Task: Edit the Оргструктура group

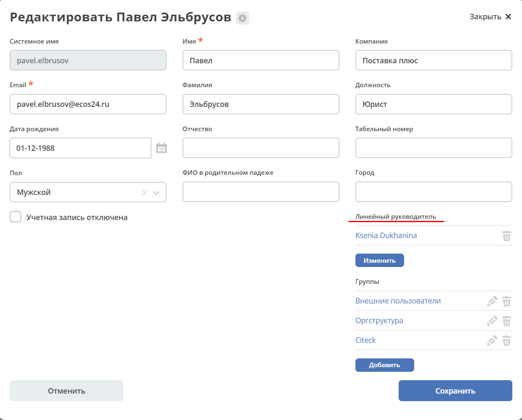Action: 492,321
